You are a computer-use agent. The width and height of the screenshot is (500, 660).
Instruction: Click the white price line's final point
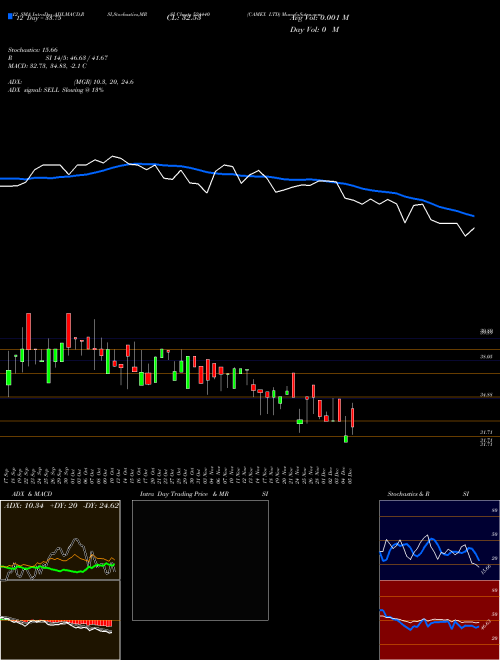(474, 228)
